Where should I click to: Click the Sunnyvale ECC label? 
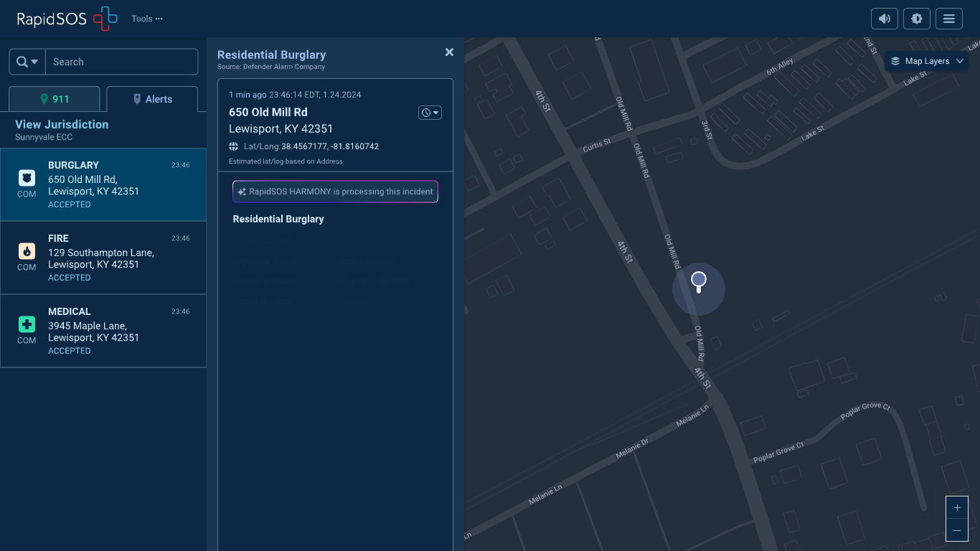pyautogui.click(x=44, y=137)
